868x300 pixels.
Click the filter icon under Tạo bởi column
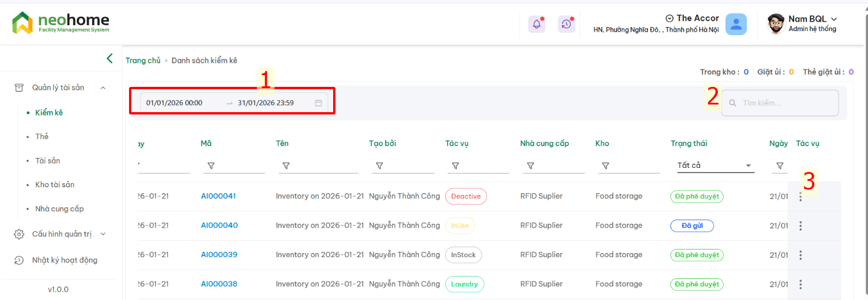coord(379,166)
